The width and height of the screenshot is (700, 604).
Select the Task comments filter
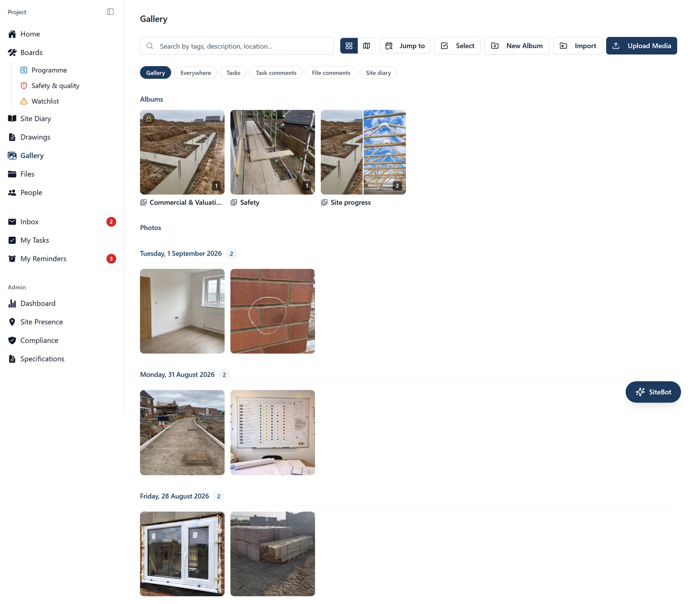276,73
